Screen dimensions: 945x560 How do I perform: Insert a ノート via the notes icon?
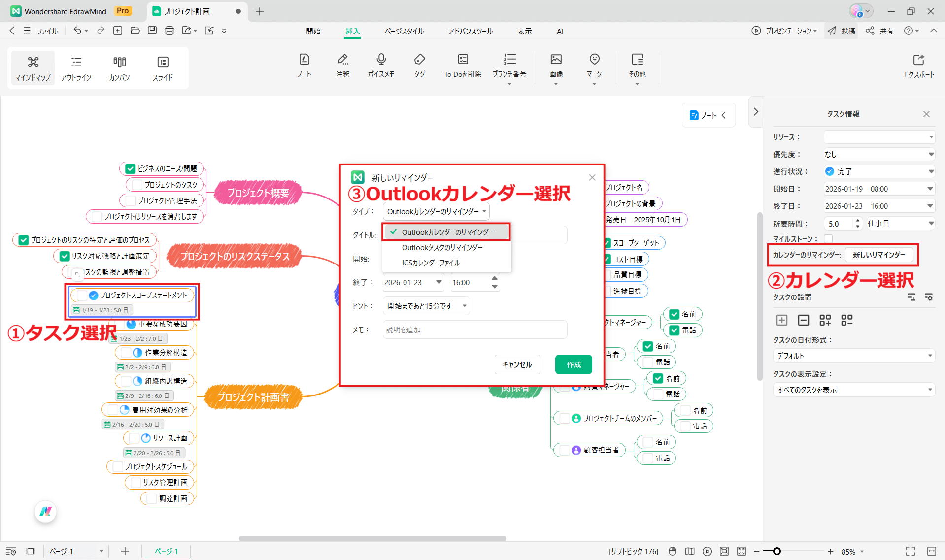tap(304, 65)
